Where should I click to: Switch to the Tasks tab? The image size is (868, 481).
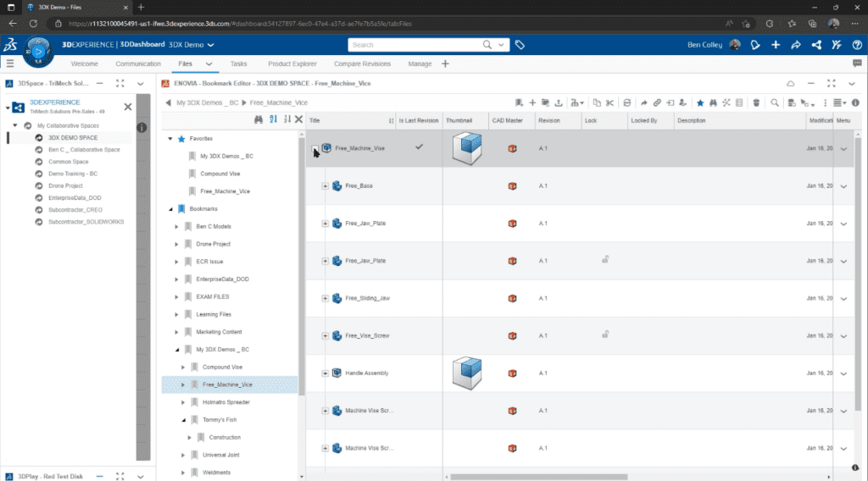point(238,64)
